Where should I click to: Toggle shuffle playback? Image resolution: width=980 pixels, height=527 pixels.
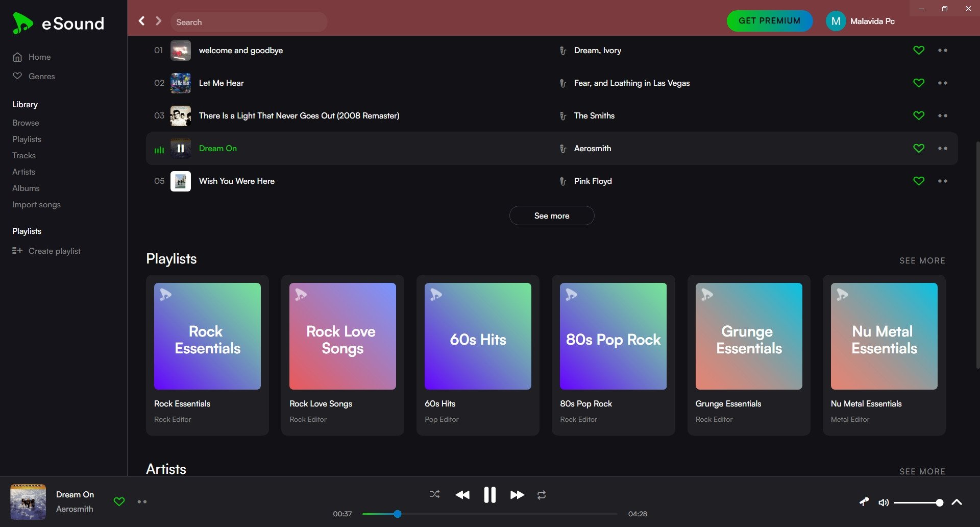pos(435,494)
